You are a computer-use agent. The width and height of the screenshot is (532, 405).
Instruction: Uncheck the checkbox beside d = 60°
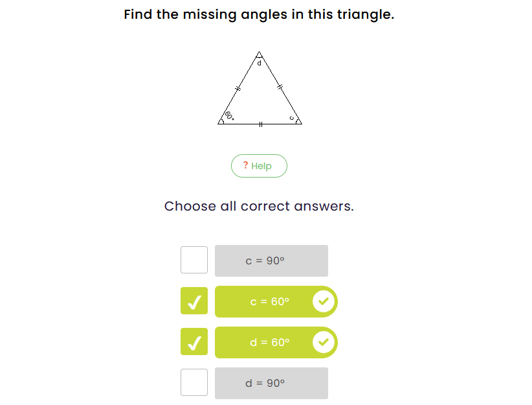click(x=194, y=342)
